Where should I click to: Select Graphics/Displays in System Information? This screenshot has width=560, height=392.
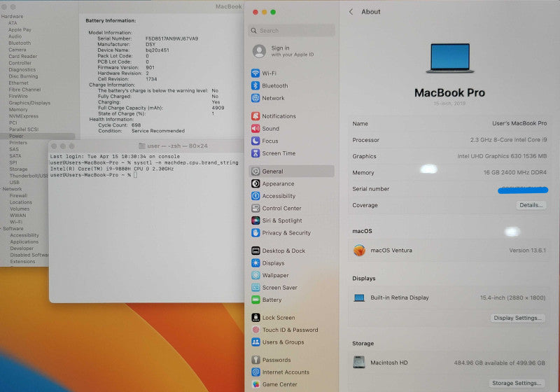click(29, 103)
